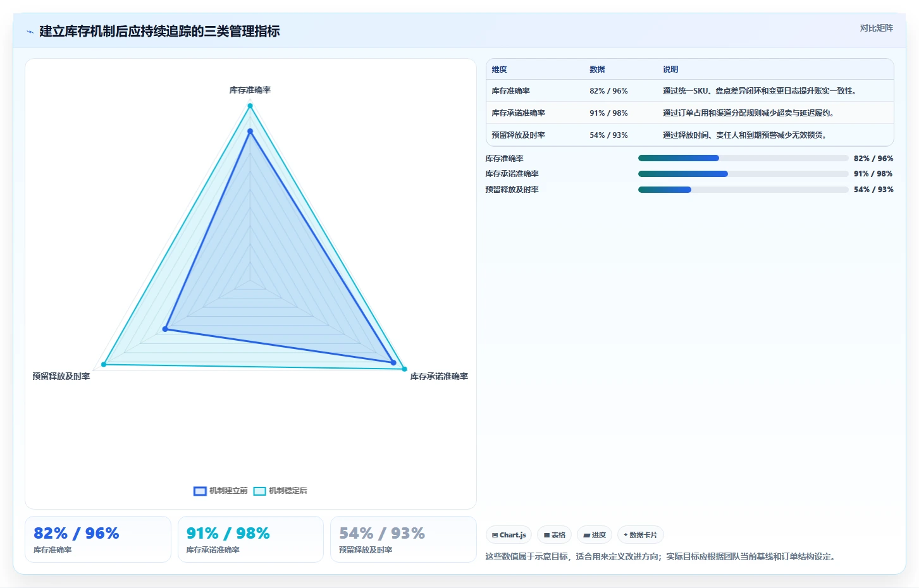The width and height of the screenshot is (919, 588).
Task: Click the 维度 column header
Action: (499, 70)
